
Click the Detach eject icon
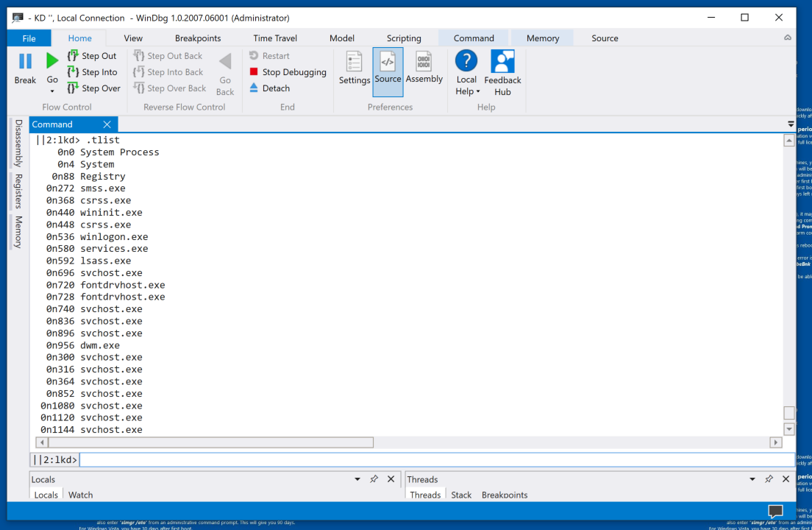click(x=254, y=88)
